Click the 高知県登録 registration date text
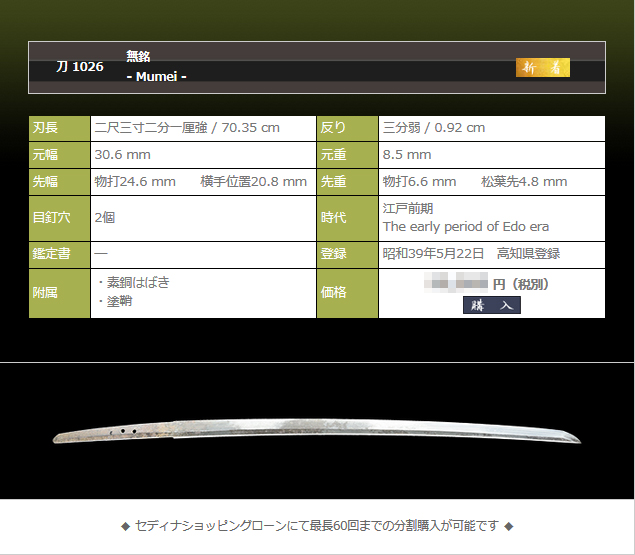 click(x=471, y=254)
